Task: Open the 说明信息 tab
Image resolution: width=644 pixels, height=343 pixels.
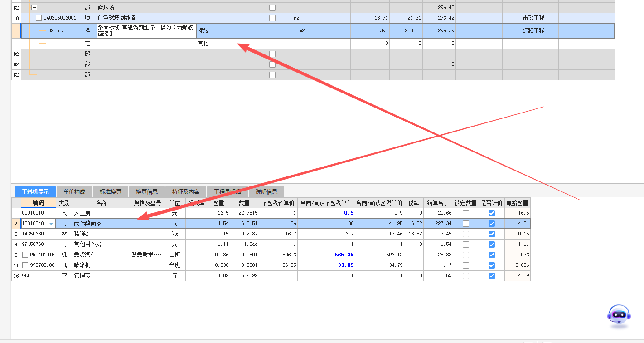Action: pos(266,191)
